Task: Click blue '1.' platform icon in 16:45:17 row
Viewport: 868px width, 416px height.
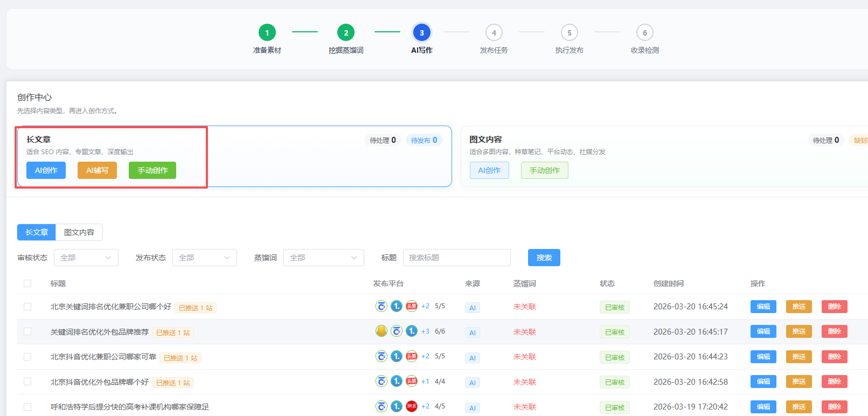Action: (412, 331)
